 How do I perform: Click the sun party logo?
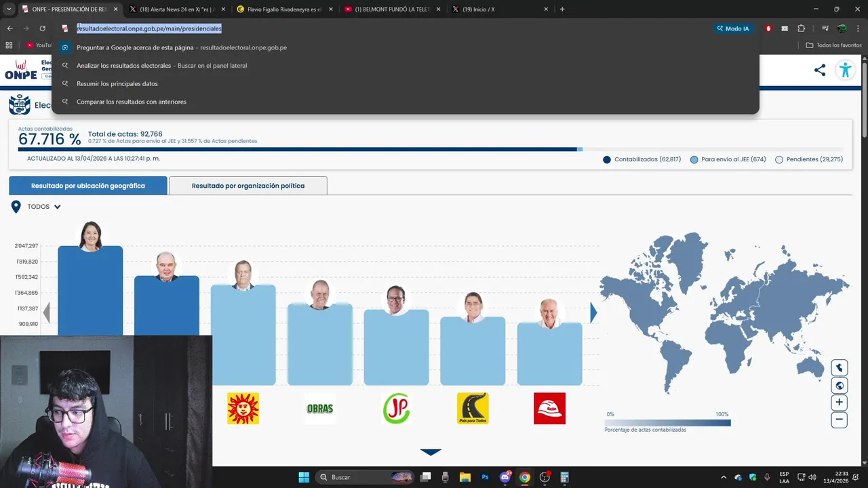tap(243, 408)
